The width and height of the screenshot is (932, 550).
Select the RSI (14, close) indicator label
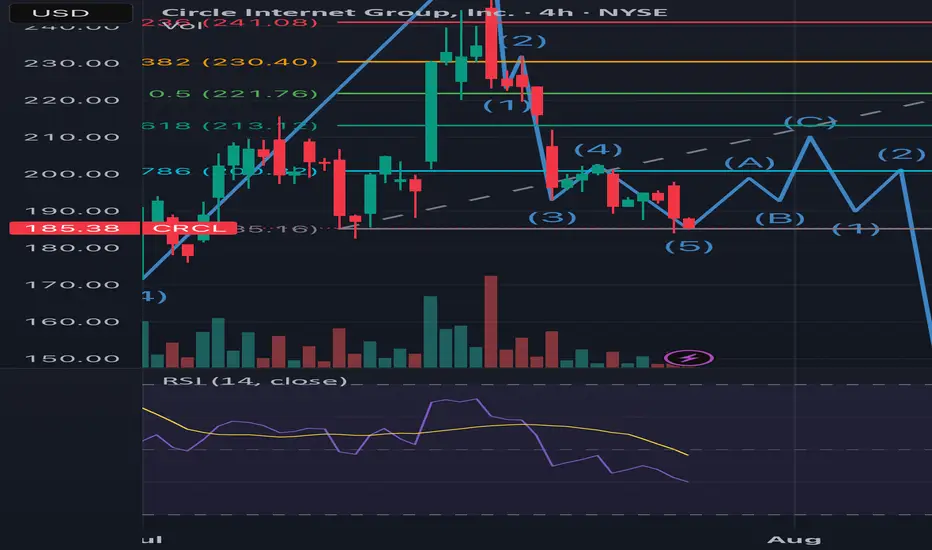click(x=254, y=381)
